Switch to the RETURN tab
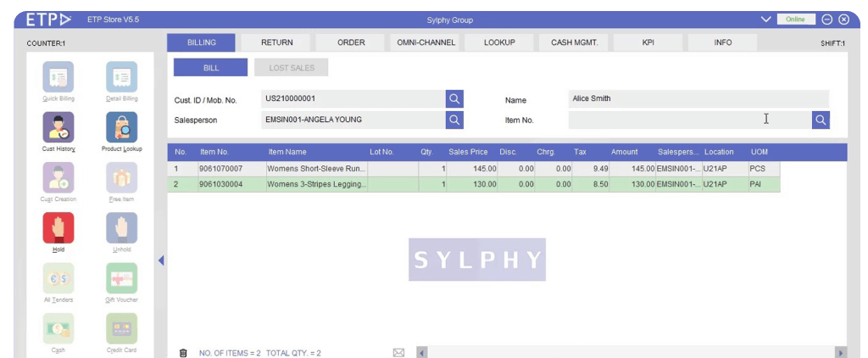Image resolution: width=868 pixels, height=358 pixels. pos(277,42)
